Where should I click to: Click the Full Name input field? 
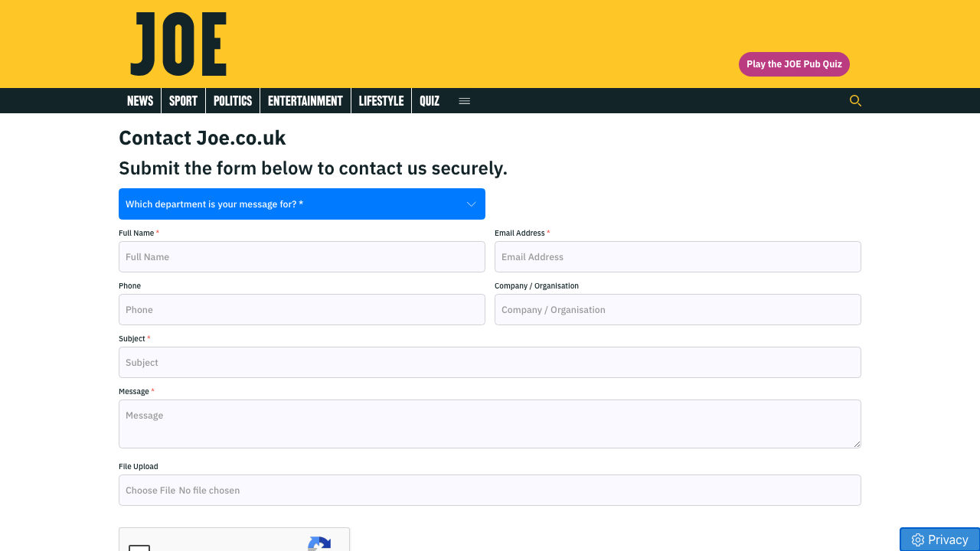pyautogui.click(x=302, y=256)
